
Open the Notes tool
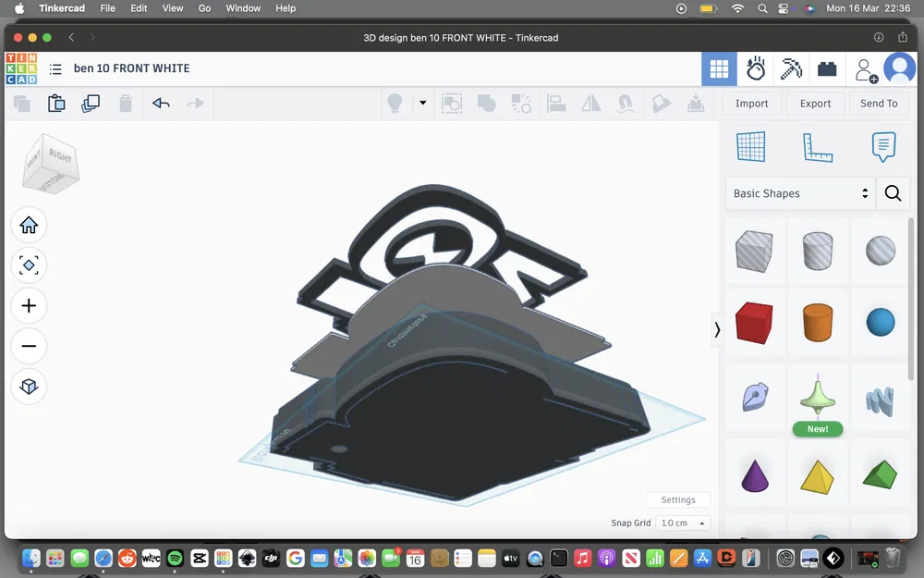coord(883,146)
